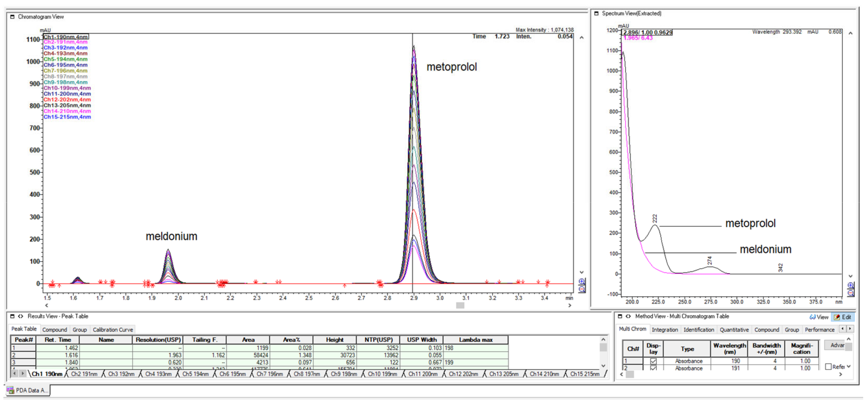The width and height of the screenshot is (868, 405).
Task: Click the Advan button in Method View
Action: coord(837,345)
